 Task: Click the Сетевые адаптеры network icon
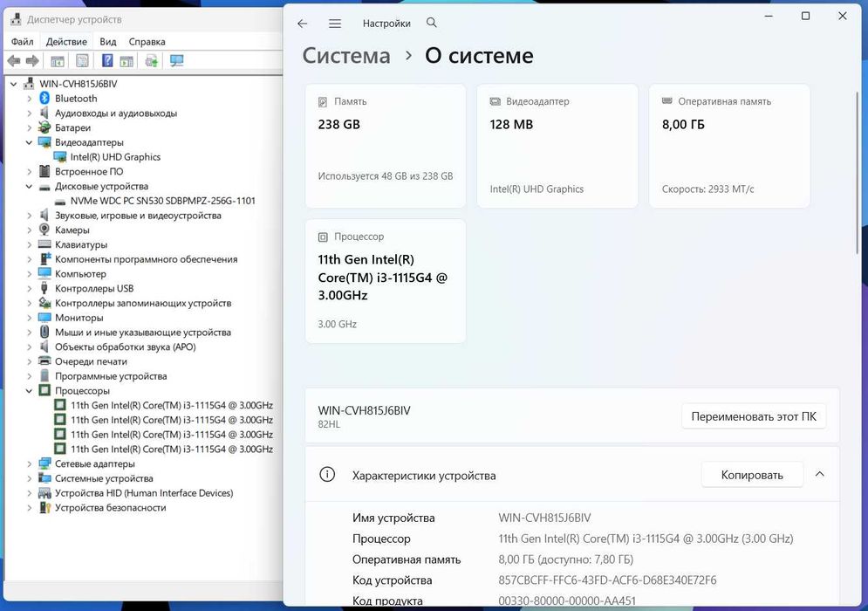44,463
